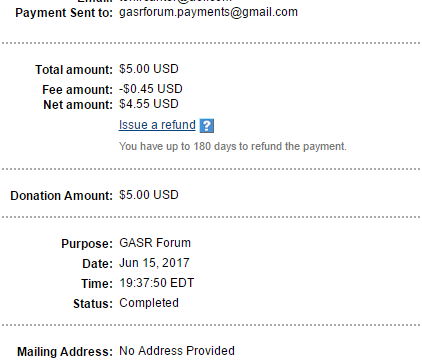Click the 180 days refund notice text
The width and height of the screenshot is (422, 361).
[233, 146]
